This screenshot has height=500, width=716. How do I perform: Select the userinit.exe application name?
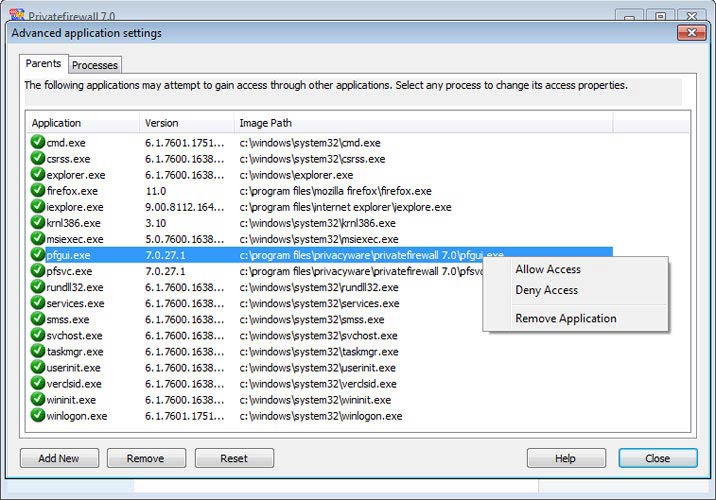tap(73, 368)
